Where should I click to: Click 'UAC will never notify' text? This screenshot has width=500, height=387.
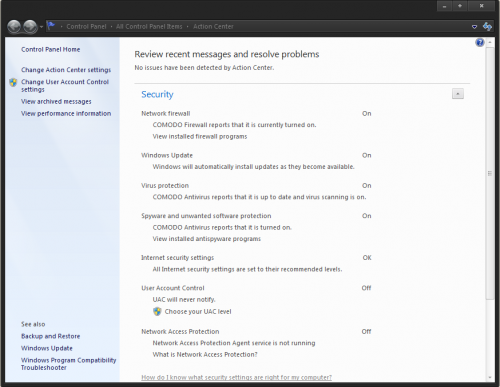tap(184, 299)
